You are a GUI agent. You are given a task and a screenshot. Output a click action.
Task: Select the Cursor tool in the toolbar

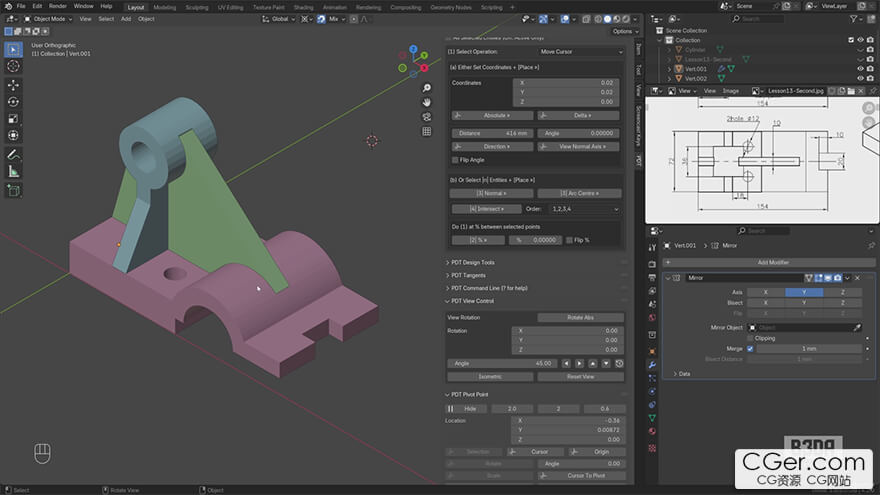pos(13,66)
